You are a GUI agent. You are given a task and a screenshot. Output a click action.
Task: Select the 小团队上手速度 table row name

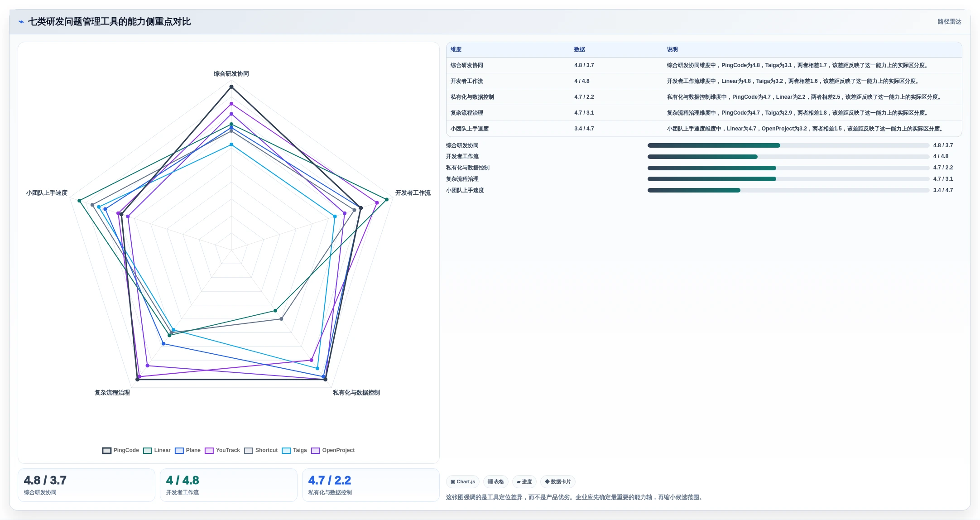(470, 129)
